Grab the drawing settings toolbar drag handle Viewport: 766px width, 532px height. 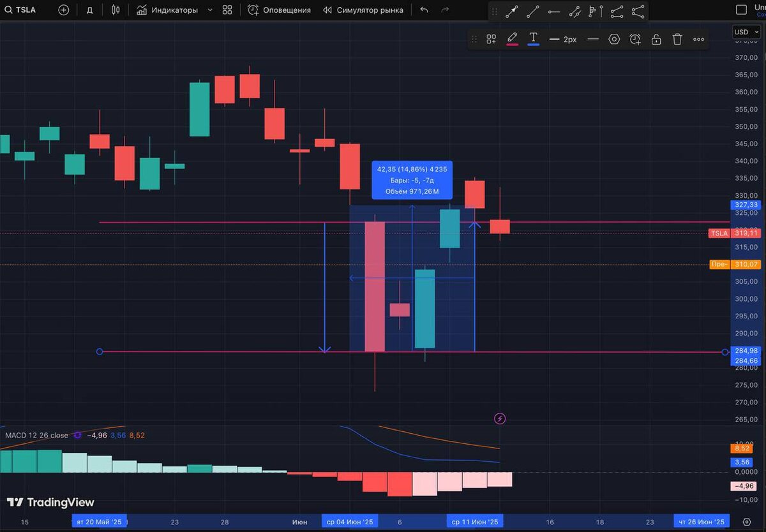(474, 40)
